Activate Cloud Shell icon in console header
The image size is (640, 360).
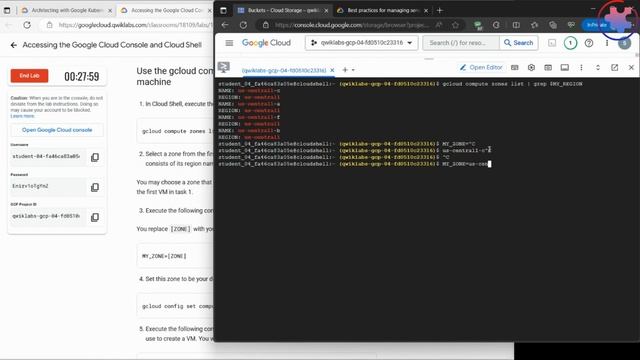pos(552,43)
